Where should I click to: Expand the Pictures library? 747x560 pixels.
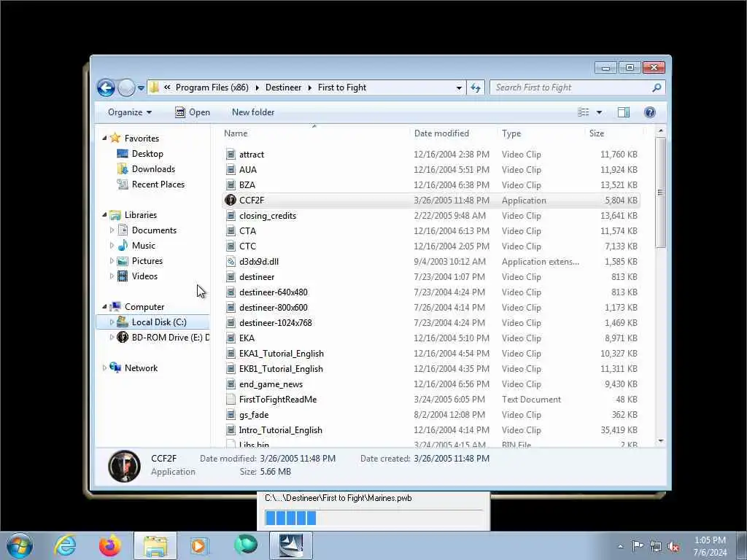112,261
